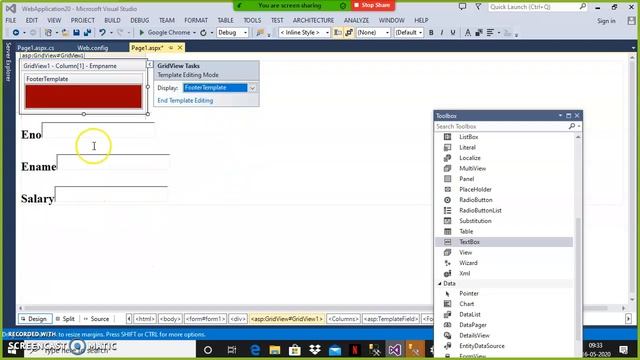
Task: Open the FILE menu
Action: [x=11, y=20]
